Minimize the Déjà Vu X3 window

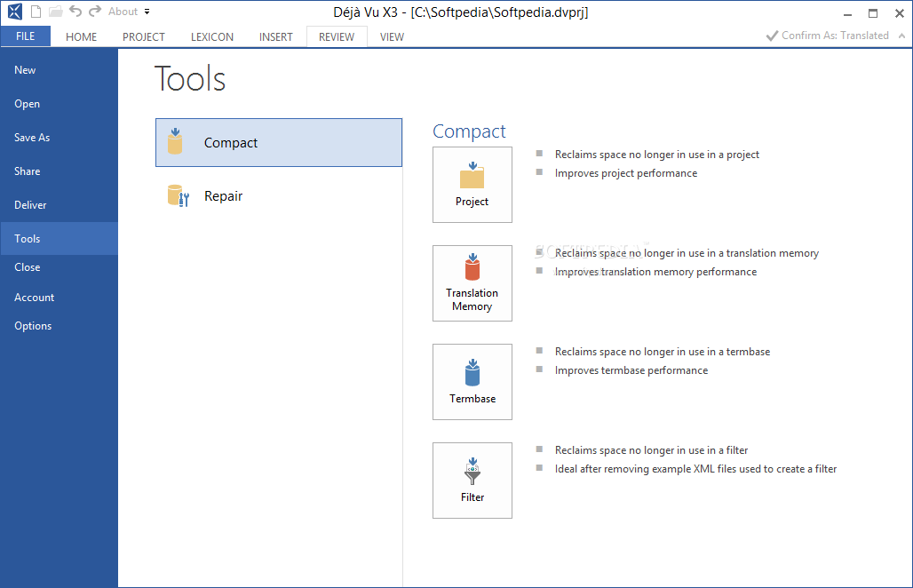pos(848,13)
